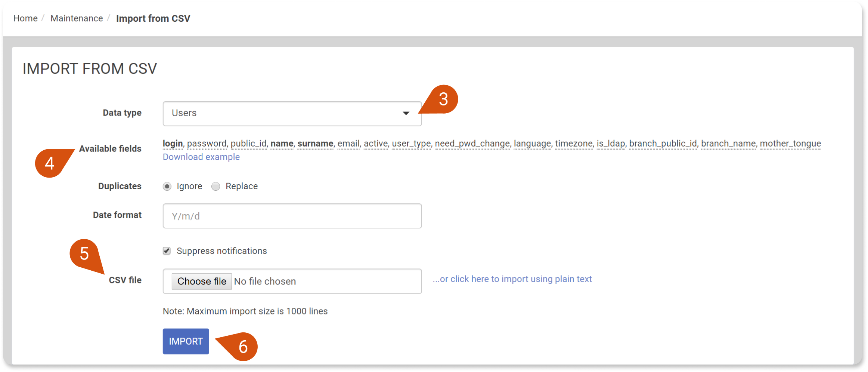This screenshot has width=868, height=372.
Task: Click the login field name
Action: [x=173, y=144]
